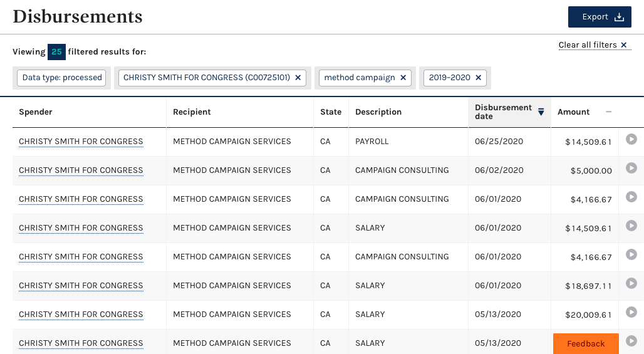Expand details for 06/25/2020 PAYROLL row
The width and height of the screenshot is (644, 354).
point(631,139)
